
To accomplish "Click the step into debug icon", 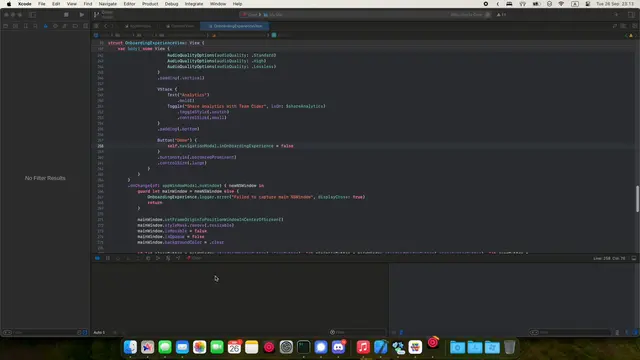I will pos(128,258).
